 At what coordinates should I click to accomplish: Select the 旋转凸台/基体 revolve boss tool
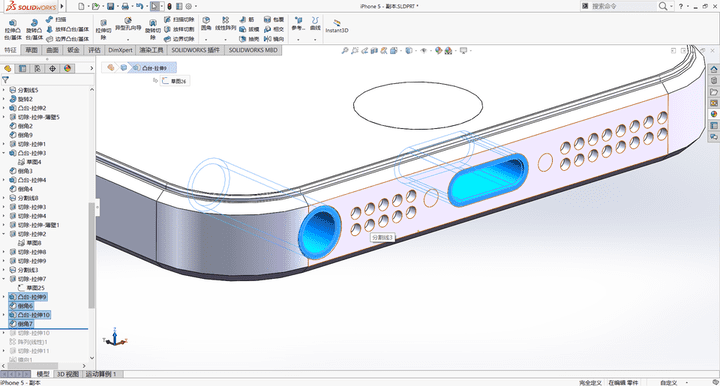[34, 30]
